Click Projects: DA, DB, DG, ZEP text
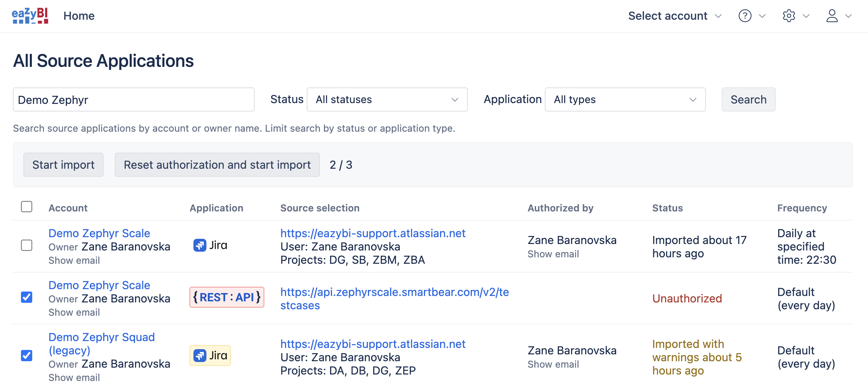Viewport: 868px width, 389px height. 348,370
